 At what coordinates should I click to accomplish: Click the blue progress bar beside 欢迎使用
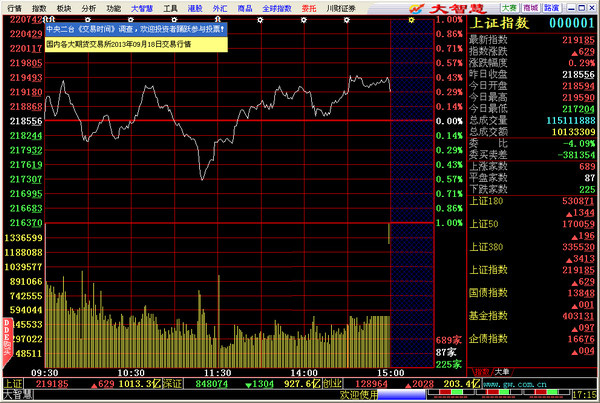click(401, 395)
